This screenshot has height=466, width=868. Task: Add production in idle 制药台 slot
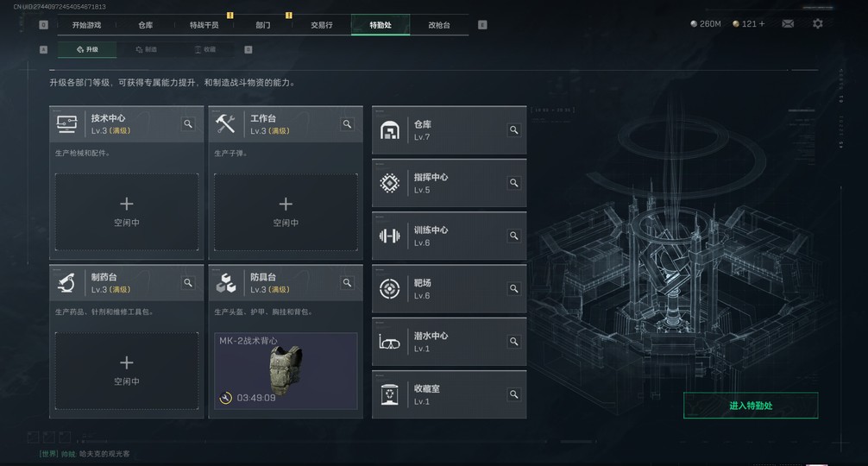(x=127, y=371)
